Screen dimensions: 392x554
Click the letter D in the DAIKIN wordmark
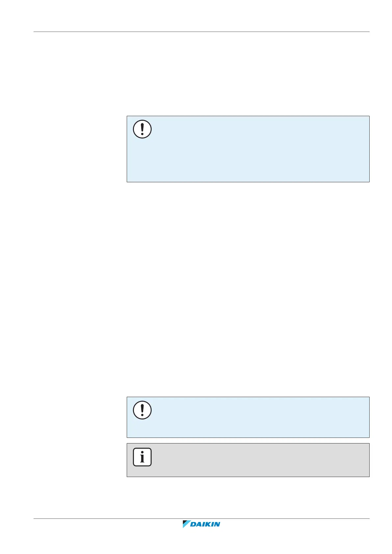193,524
